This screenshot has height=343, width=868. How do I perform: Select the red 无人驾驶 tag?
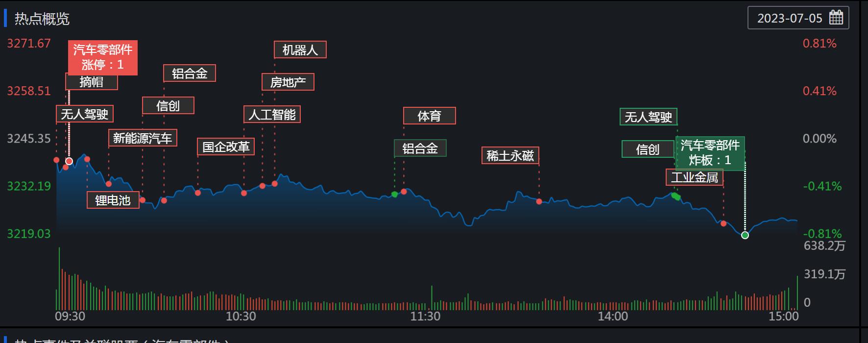tap(84, 114)
